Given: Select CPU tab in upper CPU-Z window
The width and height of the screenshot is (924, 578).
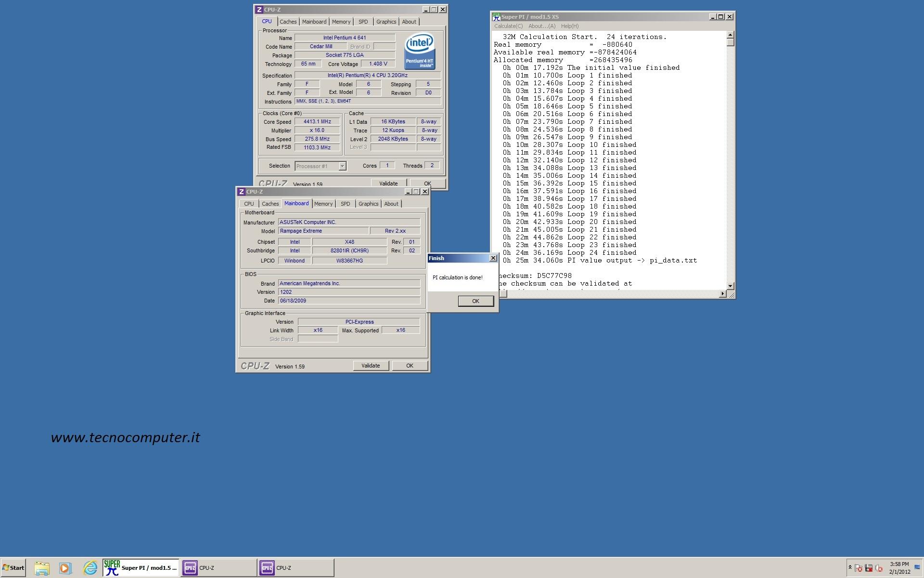Looking at the screenshot, I should (x=267, y=21).
